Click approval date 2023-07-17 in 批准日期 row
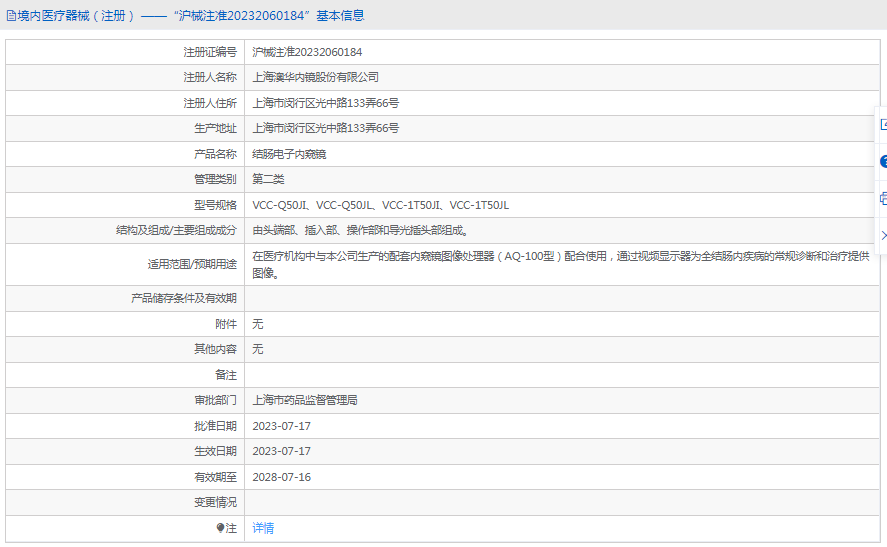Viewport: 887px width, 547px height. [x=282, y=426]
